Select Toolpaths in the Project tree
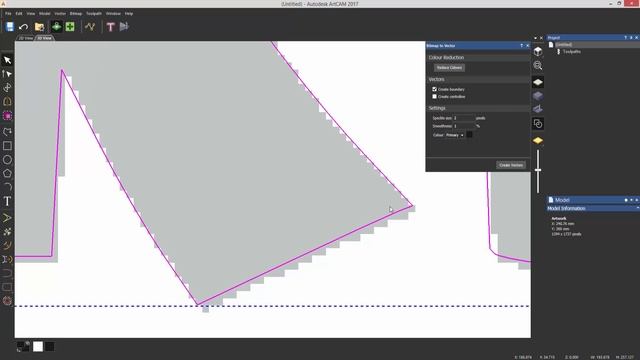 (572, 52)
